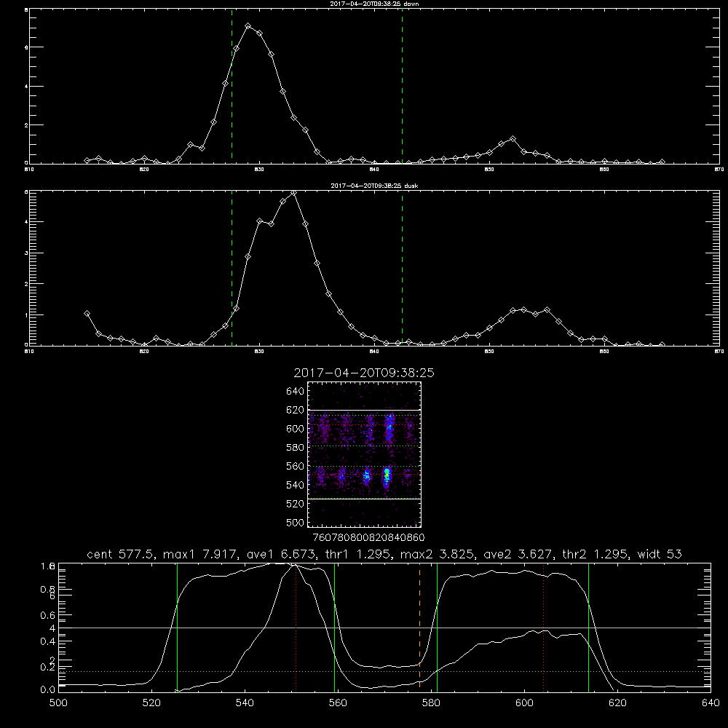Click the solid horizontal white line at level 4
This screenshot has width=728, height=728.
pos(384,628)
